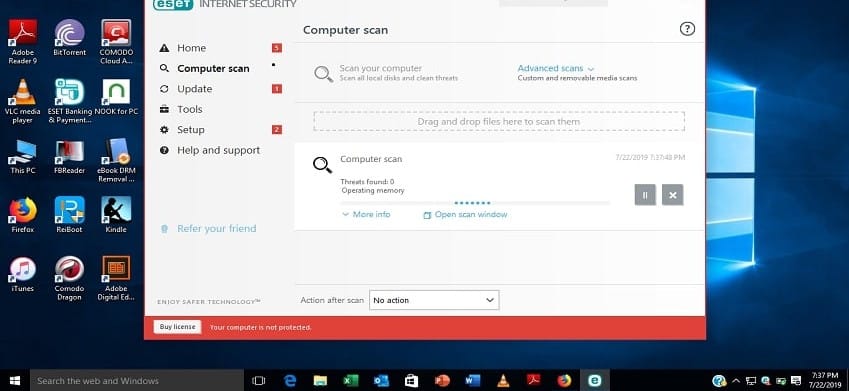Select the Comodo Dragon desktop icon
The height and width of the screenshot is (391, 849).
tap(69, 278)
